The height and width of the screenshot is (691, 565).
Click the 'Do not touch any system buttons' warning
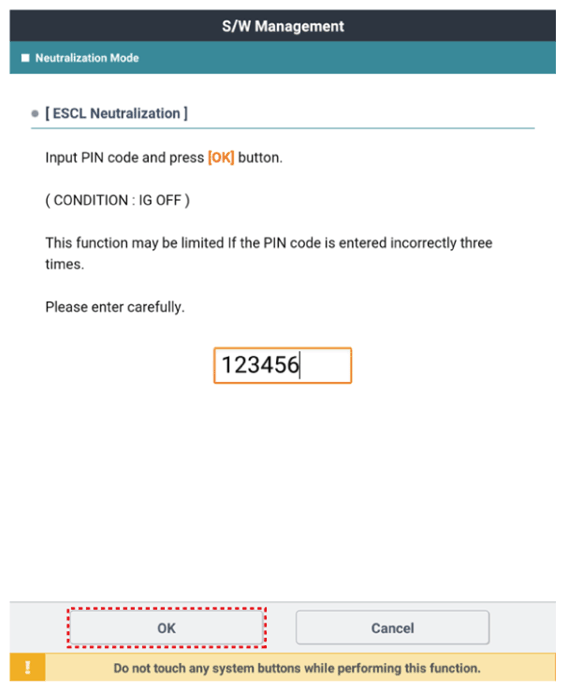297,668
